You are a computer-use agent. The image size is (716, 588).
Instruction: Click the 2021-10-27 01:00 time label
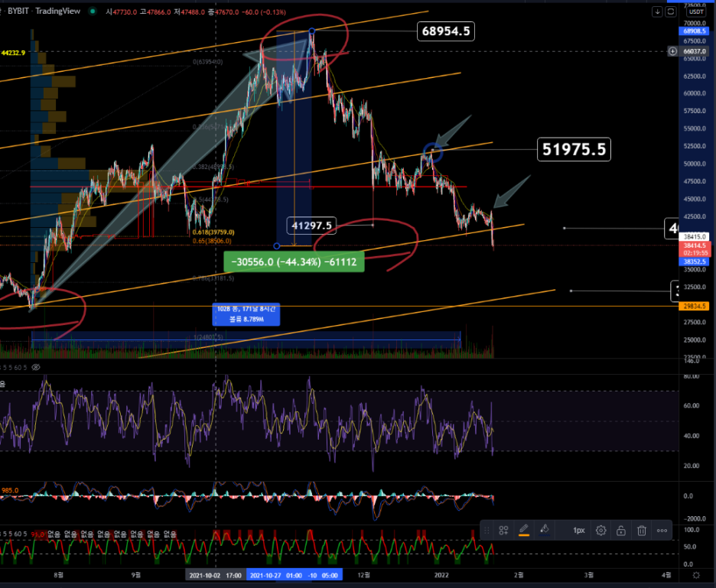(275, 575)
